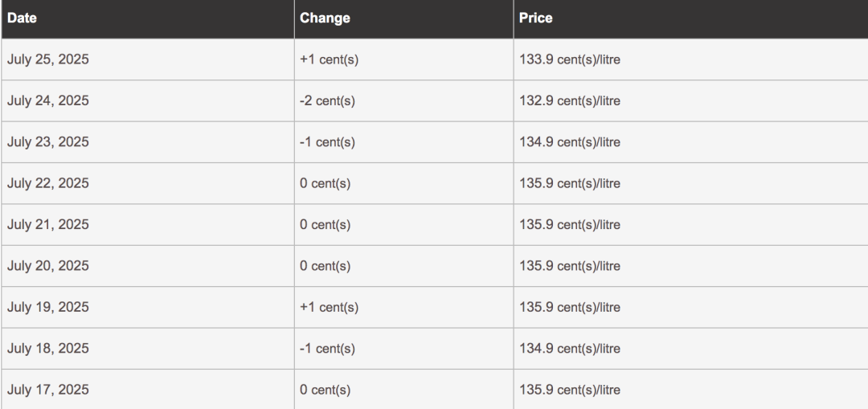Select the July 22, 2025 date cell
868x409 pixels.
tap(148, 183)
